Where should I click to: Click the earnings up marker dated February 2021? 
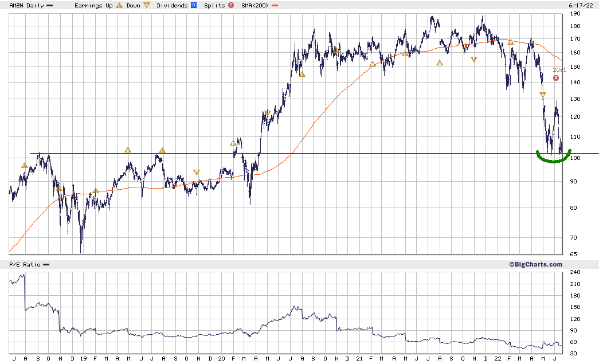tap(373, 64)
